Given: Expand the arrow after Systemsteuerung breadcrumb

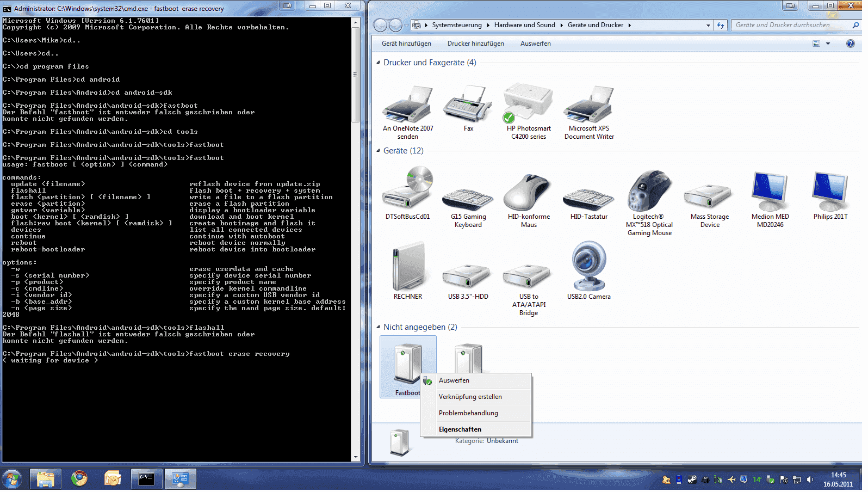Looking at the screenshot, I should pos(488,25).
